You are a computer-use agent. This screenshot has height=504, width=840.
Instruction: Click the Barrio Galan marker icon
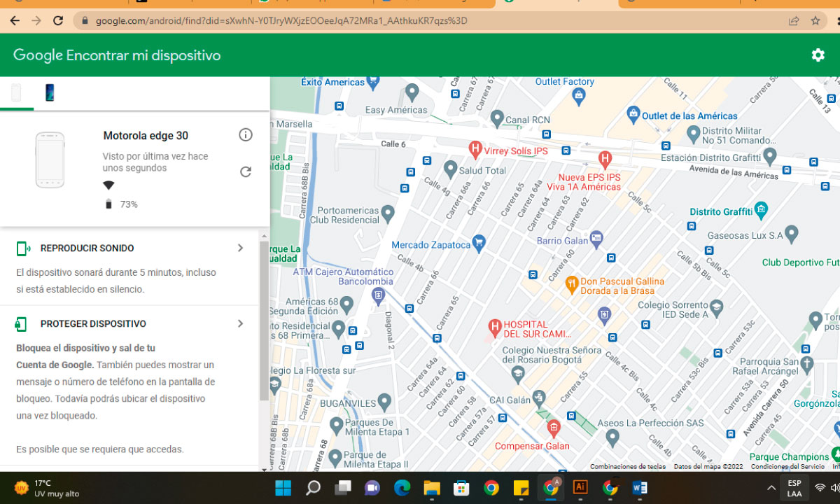tap(596, 238)
